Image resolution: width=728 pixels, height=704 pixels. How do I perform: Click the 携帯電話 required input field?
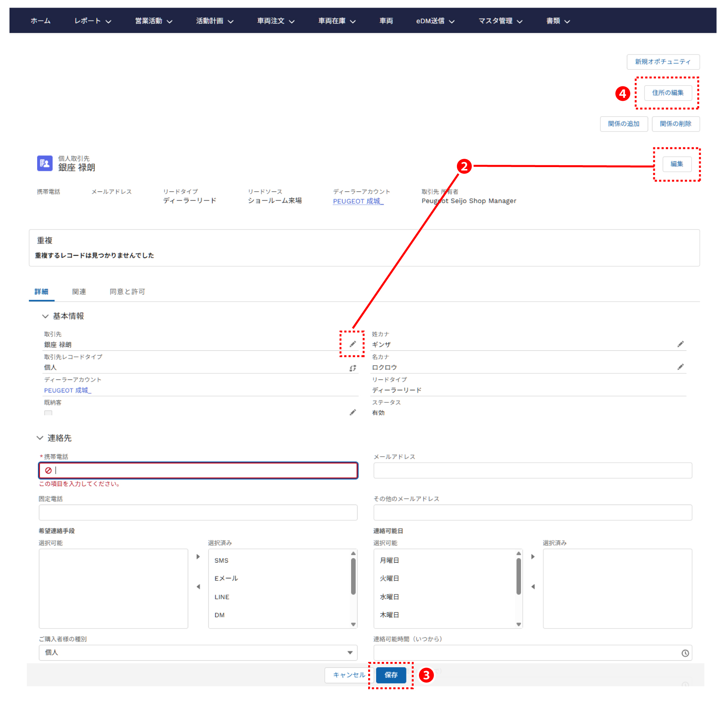(x=198, y=471)
